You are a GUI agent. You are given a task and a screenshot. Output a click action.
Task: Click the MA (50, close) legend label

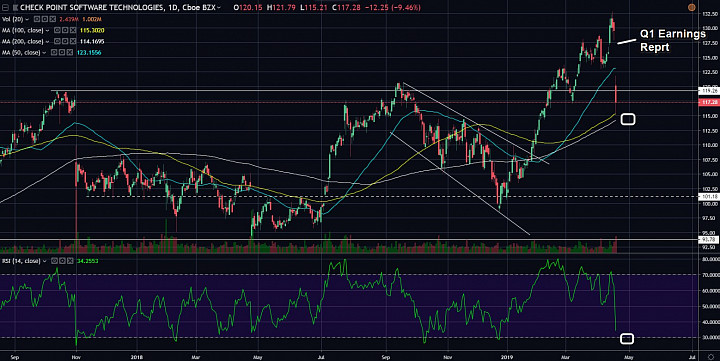click(21, 52)
